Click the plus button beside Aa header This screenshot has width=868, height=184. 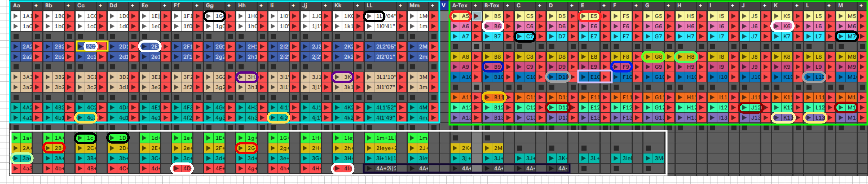(36, 5)
